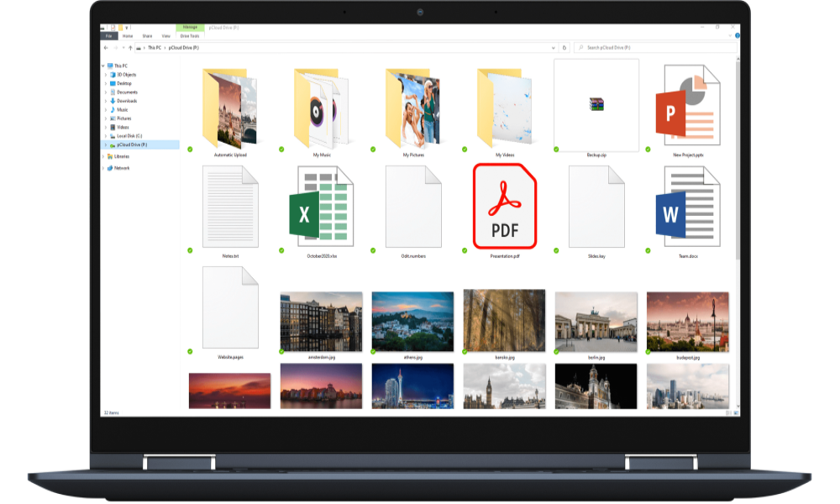Switch to large thumbnails view in status bar
Viewport: 840px width, 504px height.
(736, 413)
